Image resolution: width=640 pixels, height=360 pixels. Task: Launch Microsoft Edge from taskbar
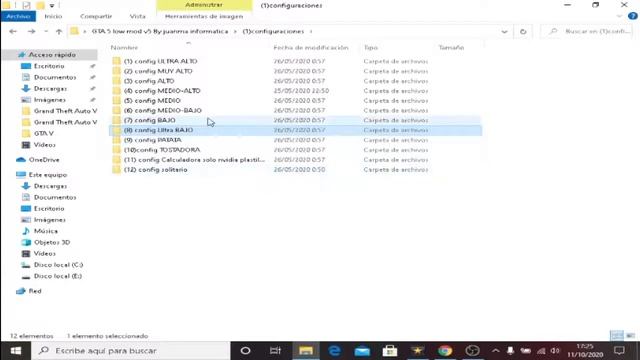(334, 351)
